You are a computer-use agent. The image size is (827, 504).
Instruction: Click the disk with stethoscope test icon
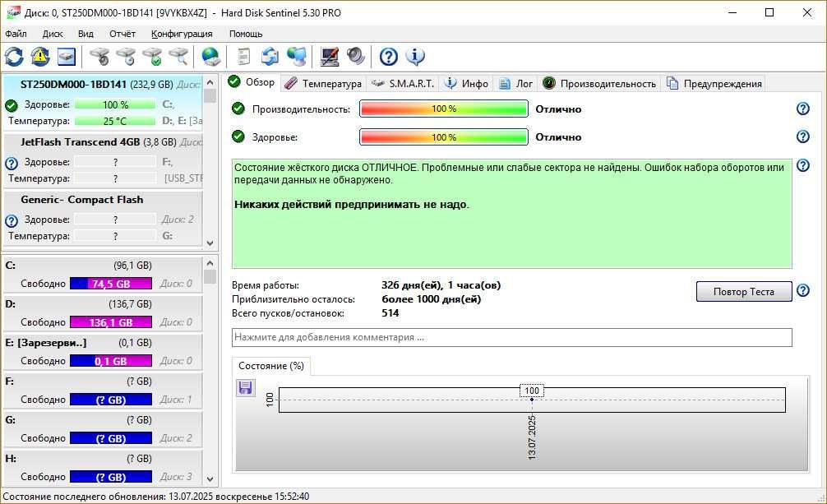99,57
